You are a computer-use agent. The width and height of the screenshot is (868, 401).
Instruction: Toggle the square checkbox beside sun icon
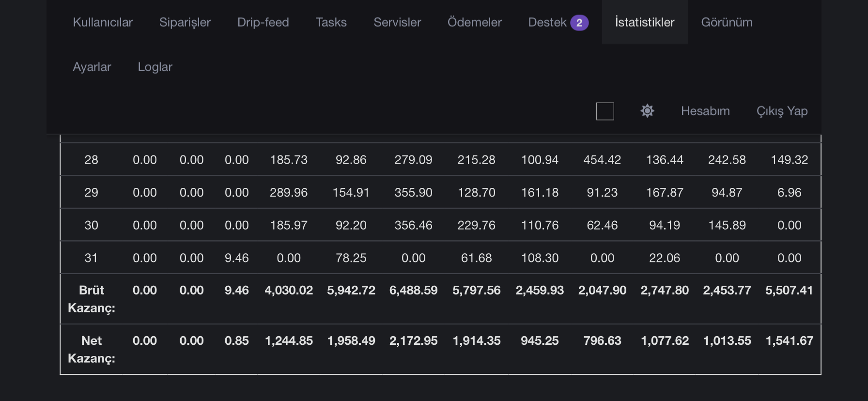[605, 111]
